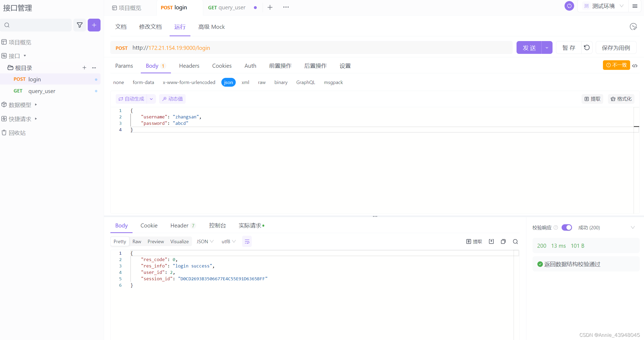Open 项目概览 in the sidebar
Image resolution: width=644 pixels, height=340 pixels.
[x=17, y=42]
